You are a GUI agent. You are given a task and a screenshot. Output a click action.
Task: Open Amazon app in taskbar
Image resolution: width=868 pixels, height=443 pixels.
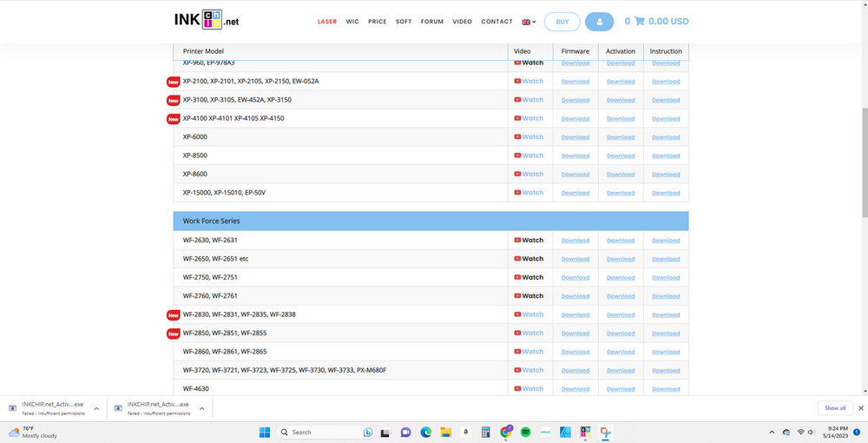point(465,432)
